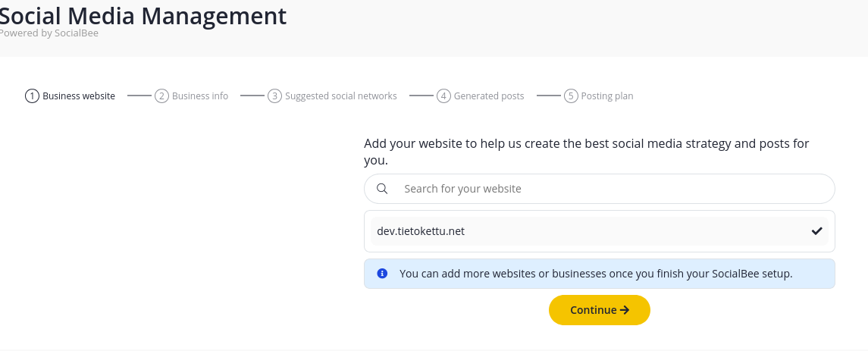The width and height of the screenshot is (868, 351).
Task: Click the step 3 circle number
Action: pos(274,96)
